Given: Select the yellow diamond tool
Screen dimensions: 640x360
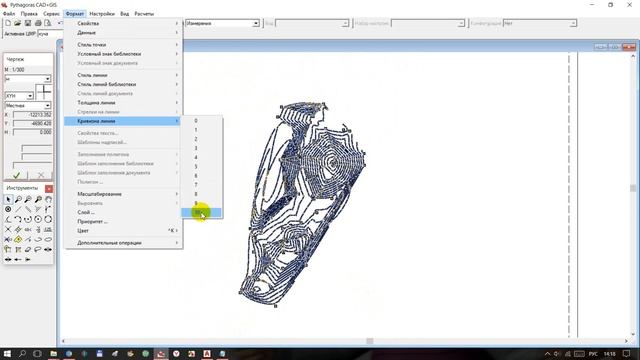Looking at the screenshot, I should pos(18,239).
